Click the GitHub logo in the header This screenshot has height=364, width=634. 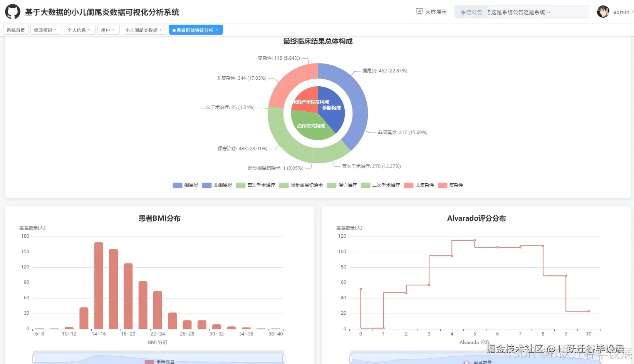12,12
